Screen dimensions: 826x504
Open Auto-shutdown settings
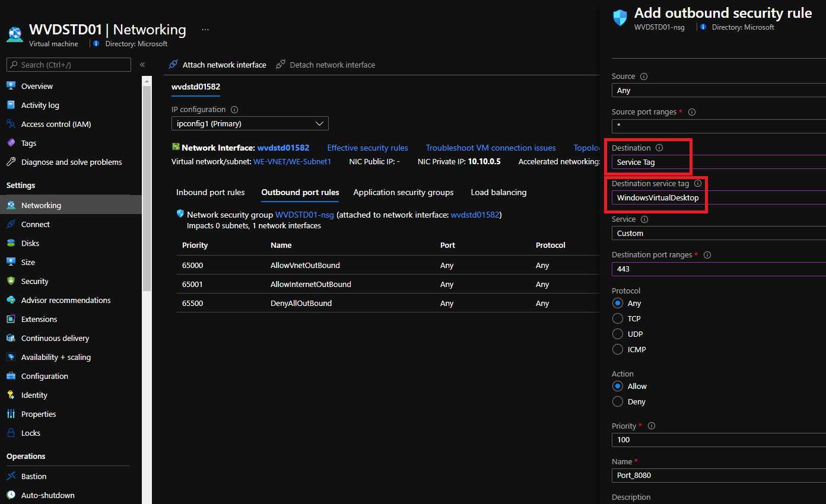pos(47,495)
